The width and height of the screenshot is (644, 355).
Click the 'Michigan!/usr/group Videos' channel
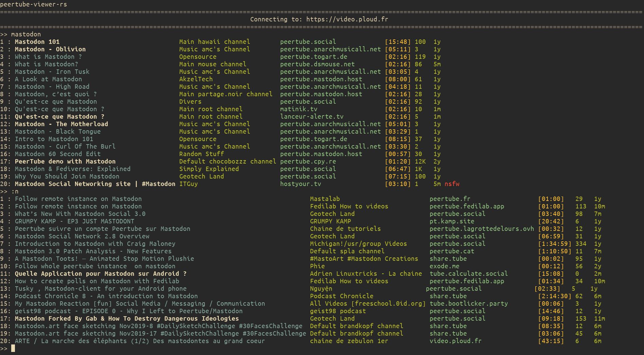point(358,244)
